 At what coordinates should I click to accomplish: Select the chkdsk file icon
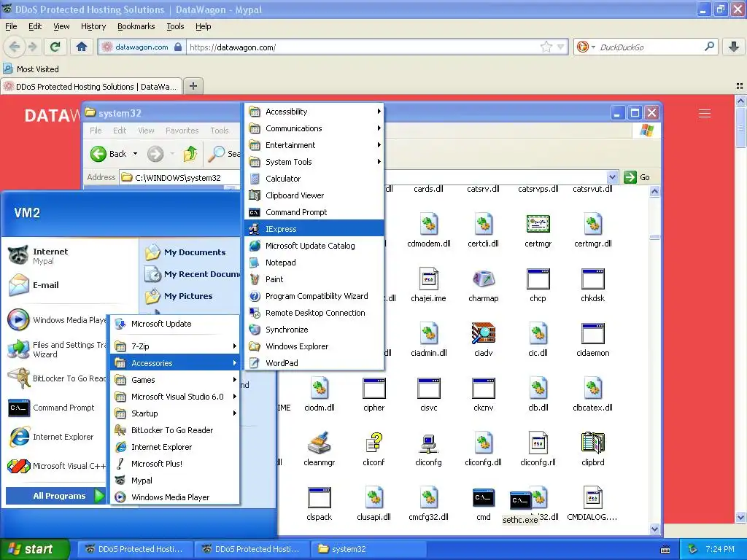[592, 279]
